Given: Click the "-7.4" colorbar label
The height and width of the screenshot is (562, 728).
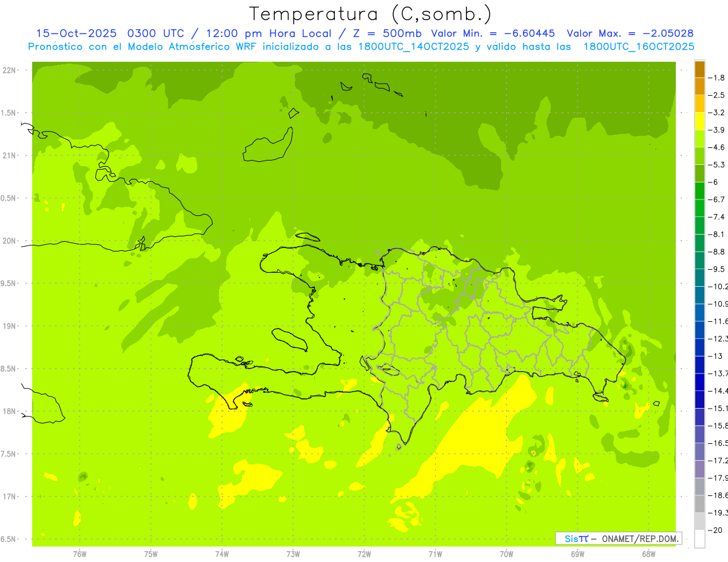Looking at the screenshot, I should coord(716,217).
